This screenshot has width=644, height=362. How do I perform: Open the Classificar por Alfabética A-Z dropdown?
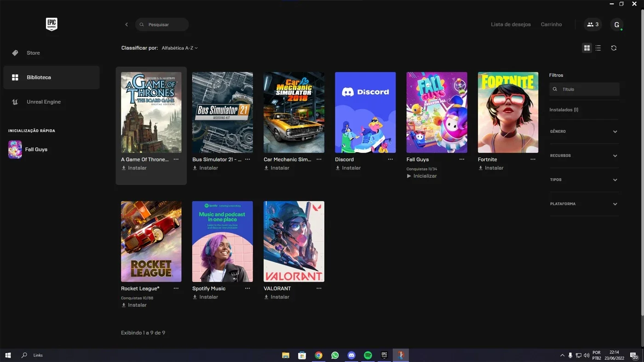click(179, 48)
